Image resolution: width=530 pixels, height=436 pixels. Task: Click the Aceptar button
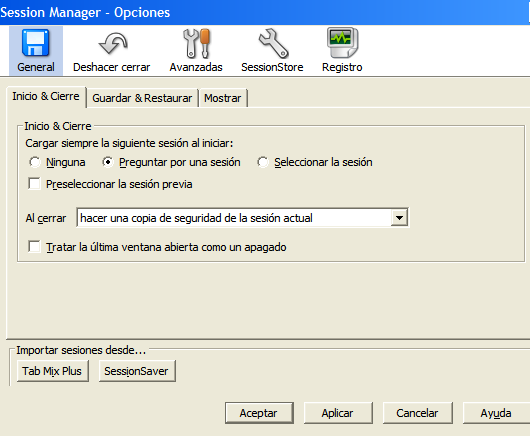259,413
